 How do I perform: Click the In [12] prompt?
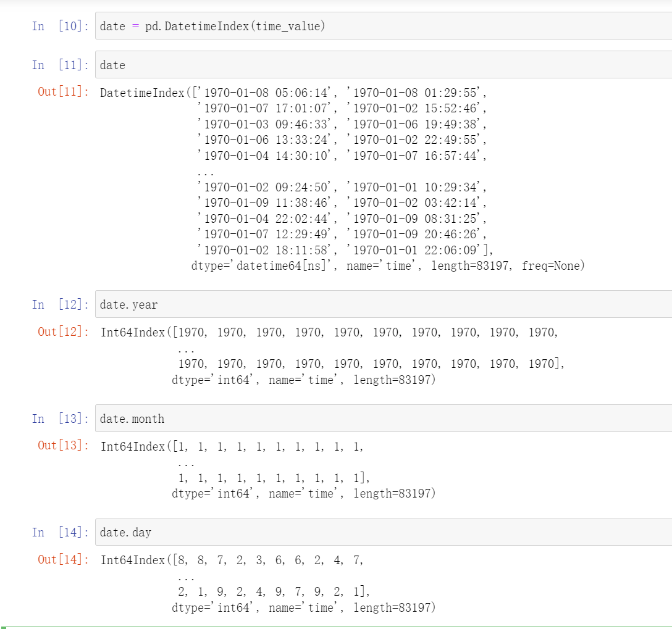pos(60,304)
